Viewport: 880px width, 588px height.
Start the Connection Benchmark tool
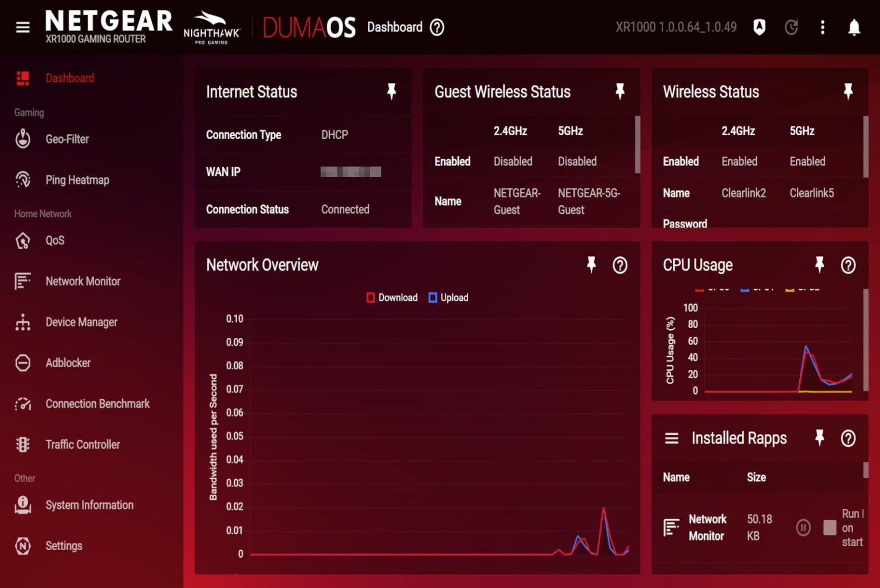pyautogui.click(x=97, y=404)
